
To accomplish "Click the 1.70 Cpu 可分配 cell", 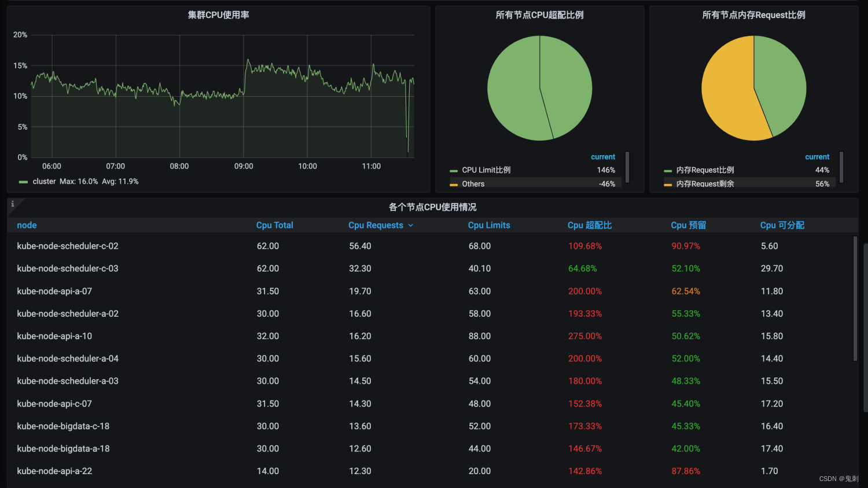I will pyautogui.click(x=770, y=471).
